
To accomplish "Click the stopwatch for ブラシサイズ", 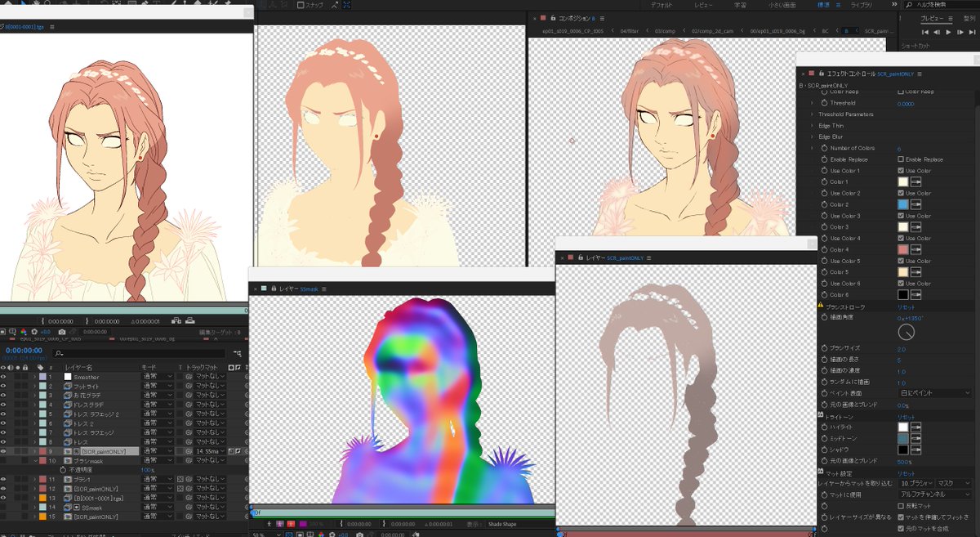I will [x=823, y=348].
